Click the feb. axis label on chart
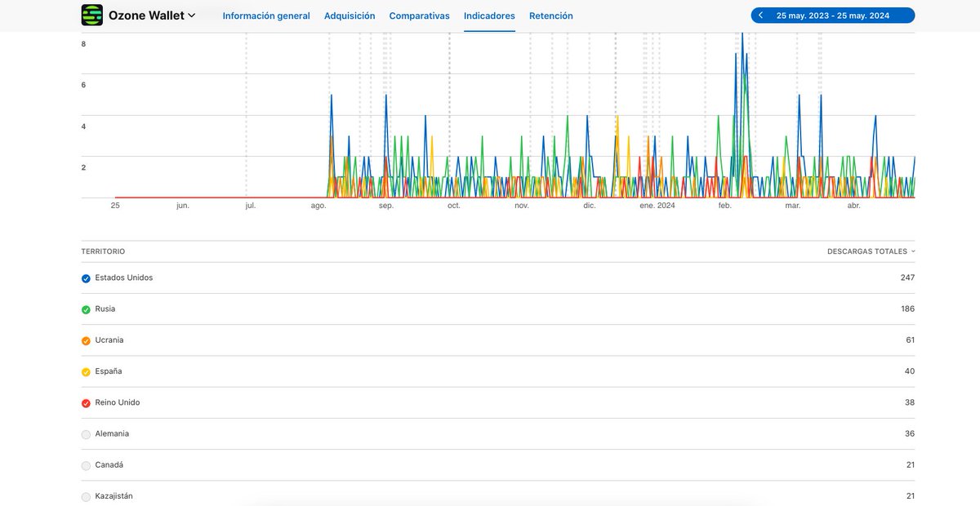 click(x=724, y=206)
